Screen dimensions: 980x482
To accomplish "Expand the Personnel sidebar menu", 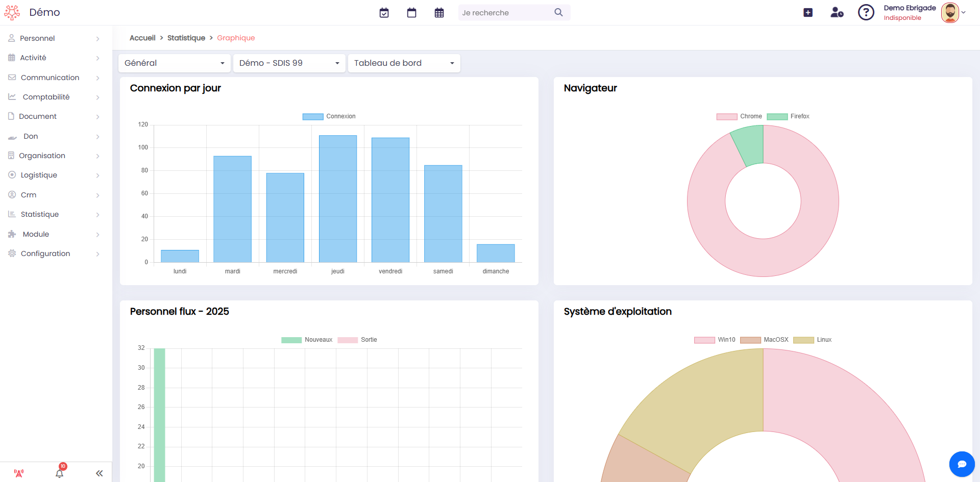I will (x=54, y=38).
